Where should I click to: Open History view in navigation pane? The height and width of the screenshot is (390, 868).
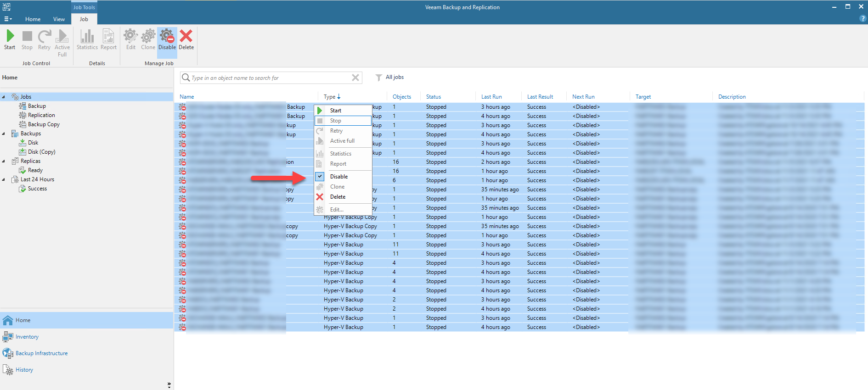tap(87, 370)
